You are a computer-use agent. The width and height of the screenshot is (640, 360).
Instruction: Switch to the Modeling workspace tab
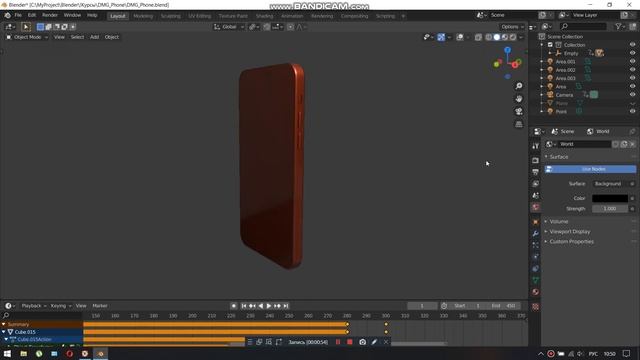click(x=143, y=16)
